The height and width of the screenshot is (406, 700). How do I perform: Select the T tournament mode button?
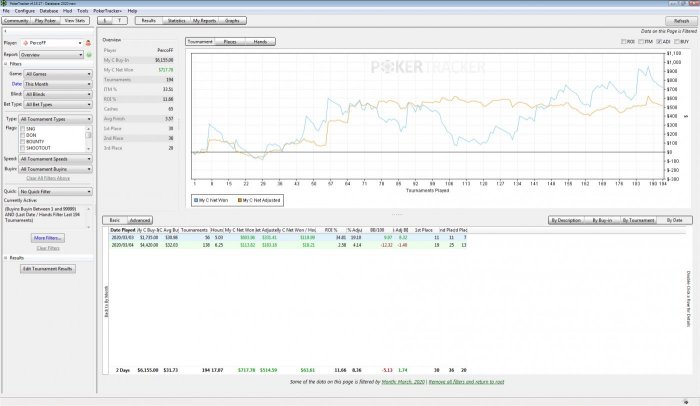click(121, 19)
